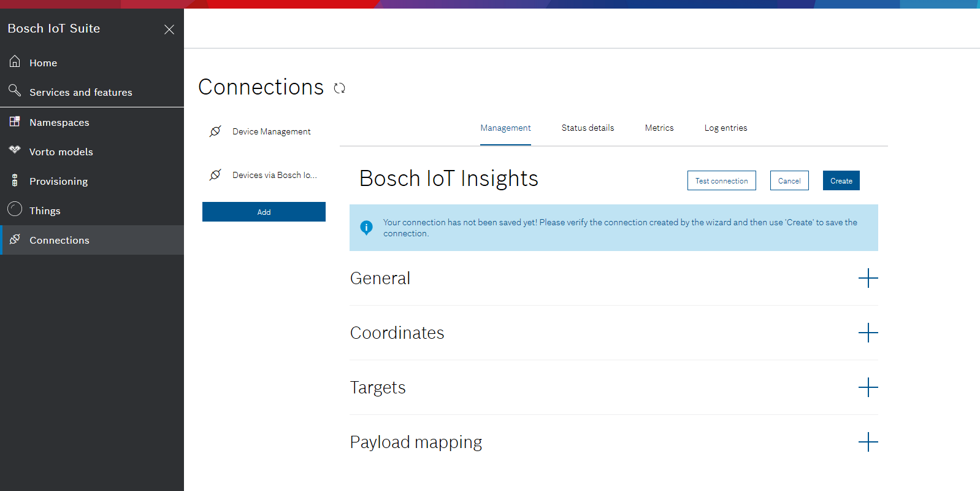Click the Namespaces grid icon
This screenshot has width=980, height=491.
click(15, 121)
